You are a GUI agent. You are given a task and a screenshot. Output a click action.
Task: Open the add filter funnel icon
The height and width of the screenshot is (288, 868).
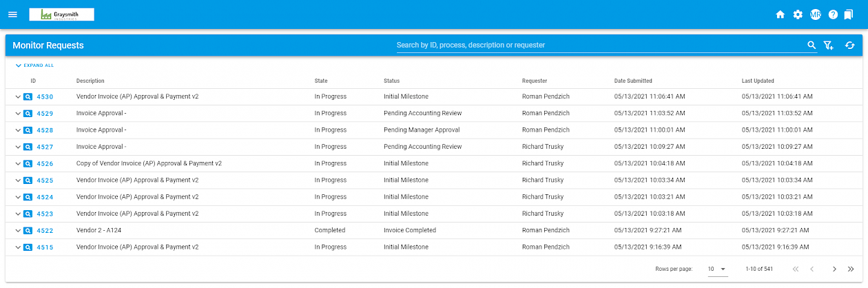click(x=829, y=45)
